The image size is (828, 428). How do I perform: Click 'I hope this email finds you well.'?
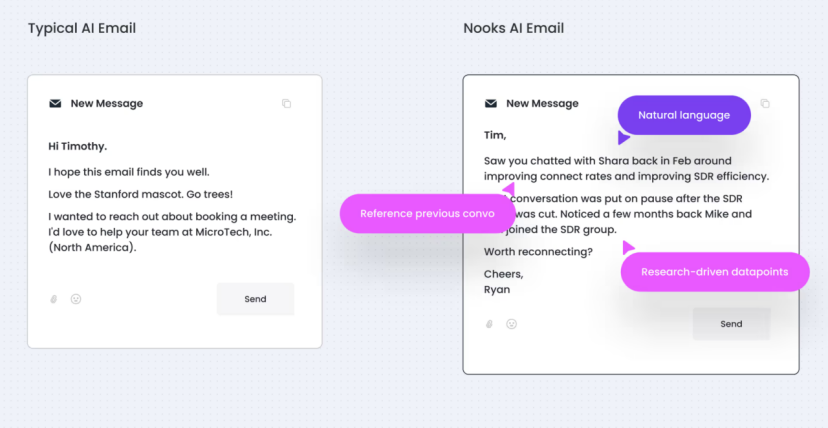pyautogui.click(x=129, y=172)
